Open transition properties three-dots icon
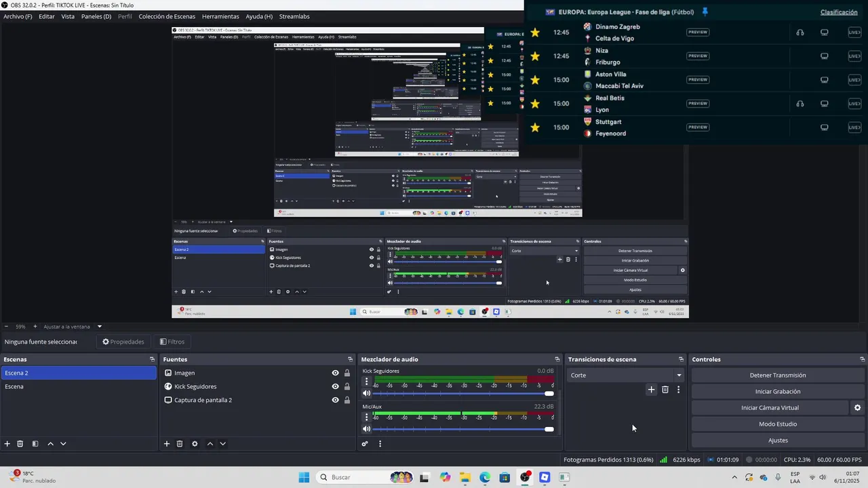 pos(678,390)
